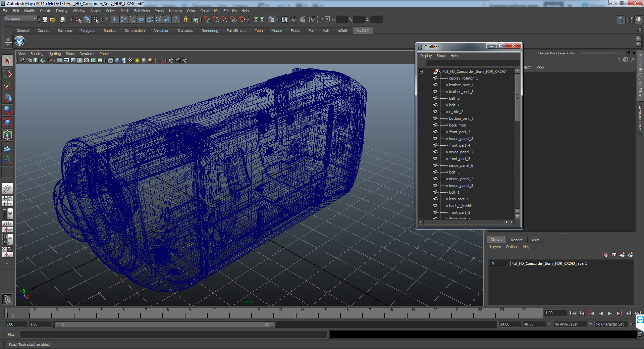Open render view clapperboard icon
The height and width of the screenshot is (349, 644).
click(284, 20)
